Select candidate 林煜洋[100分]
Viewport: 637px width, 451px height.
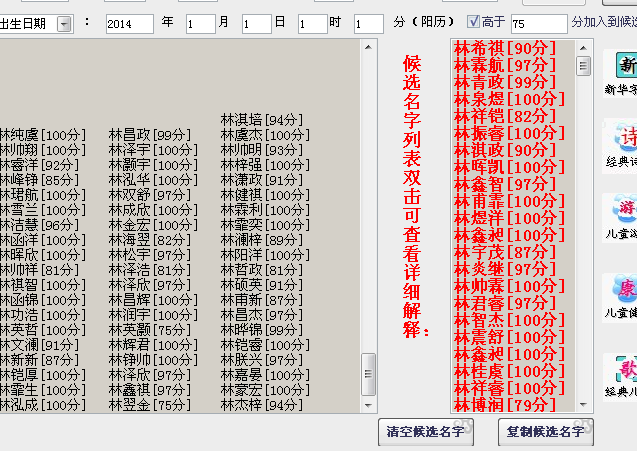(x=509, y=219)
